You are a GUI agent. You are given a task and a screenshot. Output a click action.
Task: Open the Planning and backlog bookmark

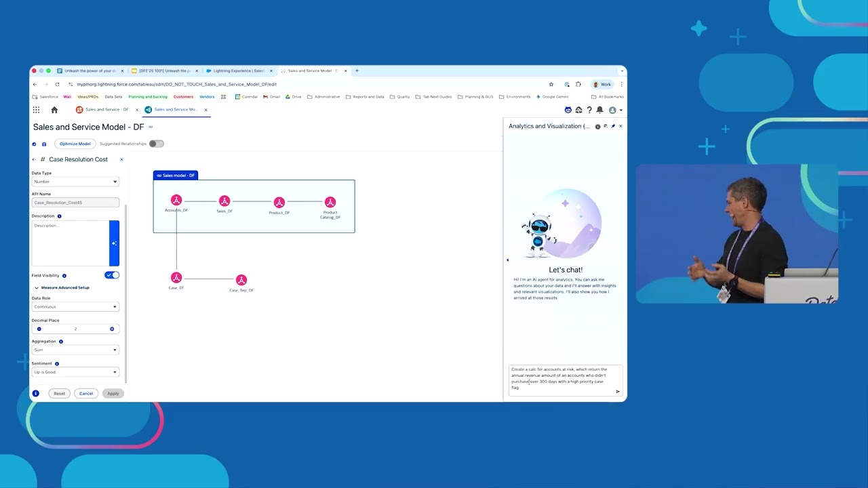(x=148, y=97)
